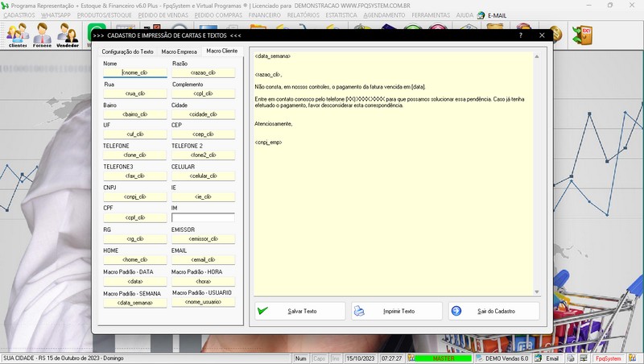Click the Complemento macro field <cpl_cli>
Image resolution: width=644 pixels, height=364 pixels.
pos(204,93)
